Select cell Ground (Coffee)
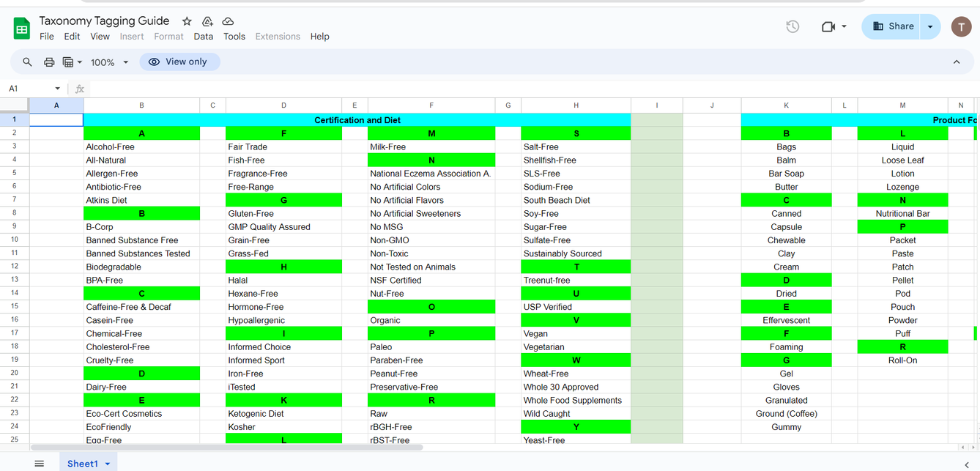980x471 pixels. [x=786, y=413]
